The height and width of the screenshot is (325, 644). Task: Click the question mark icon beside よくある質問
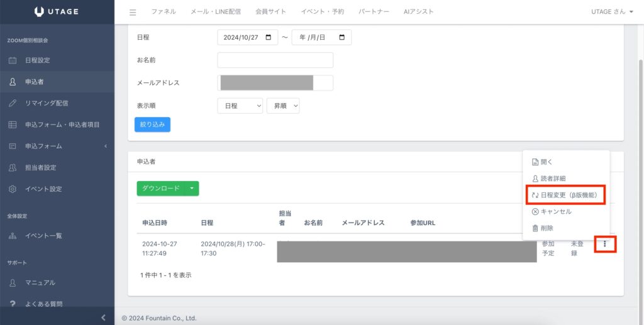13,304
